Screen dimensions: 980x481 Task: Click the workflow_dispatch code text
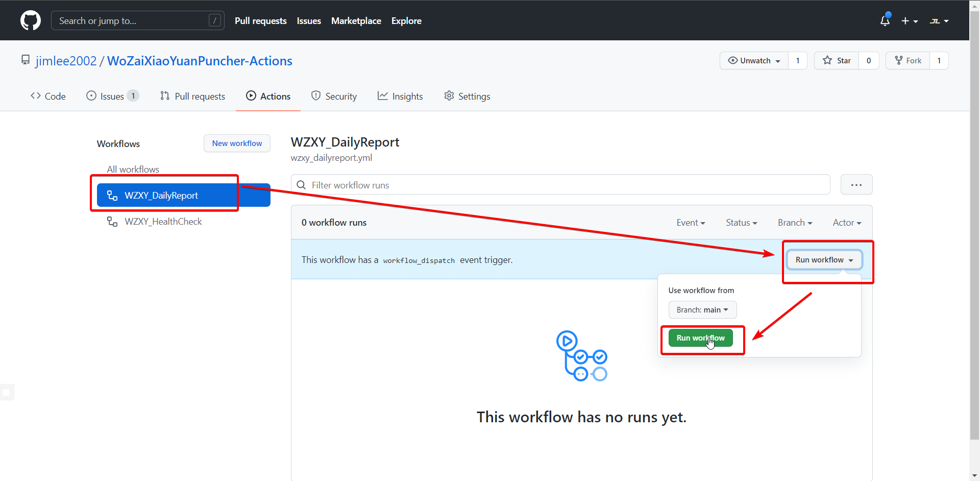click(x=419, y=260)
